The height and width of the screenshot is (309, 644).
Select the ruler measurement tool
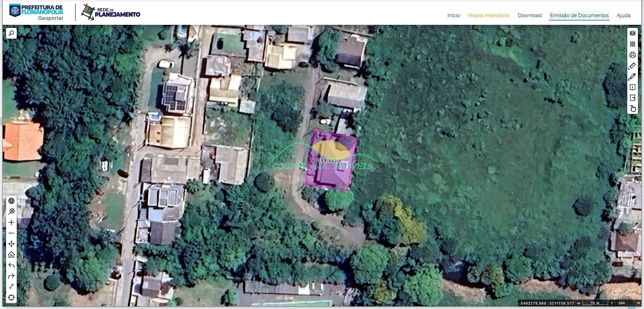point(632,66)
